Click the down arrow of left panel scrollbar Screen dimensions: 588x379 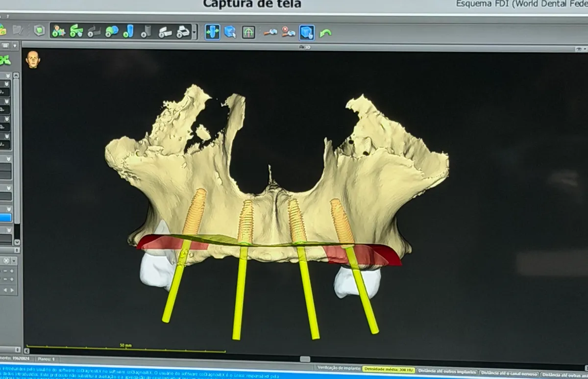[x=17, y=242]
